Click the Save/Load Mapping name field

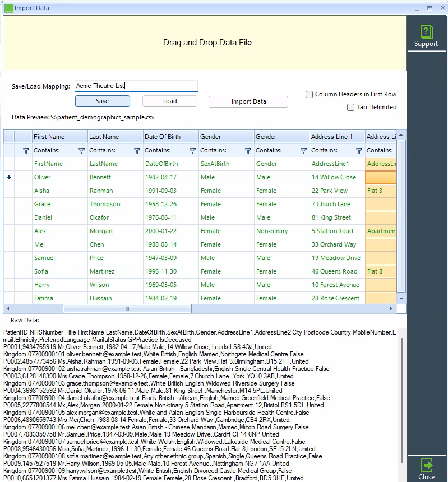point(136,86)
